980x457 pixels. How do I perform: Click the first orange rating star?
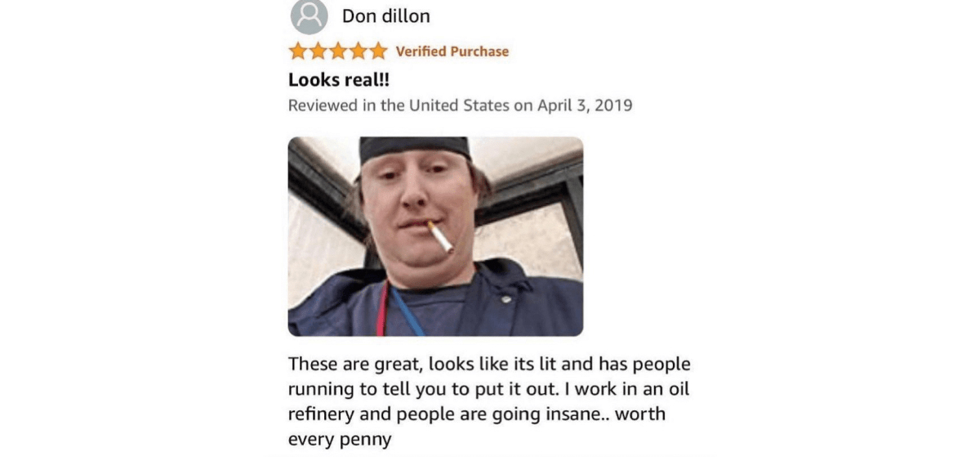(x=298, y=52)
